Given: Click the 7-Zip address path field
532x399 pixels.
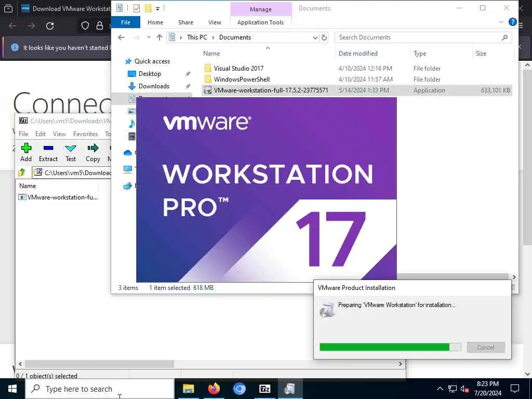Looking at the screenshot, I should point(72,172).
